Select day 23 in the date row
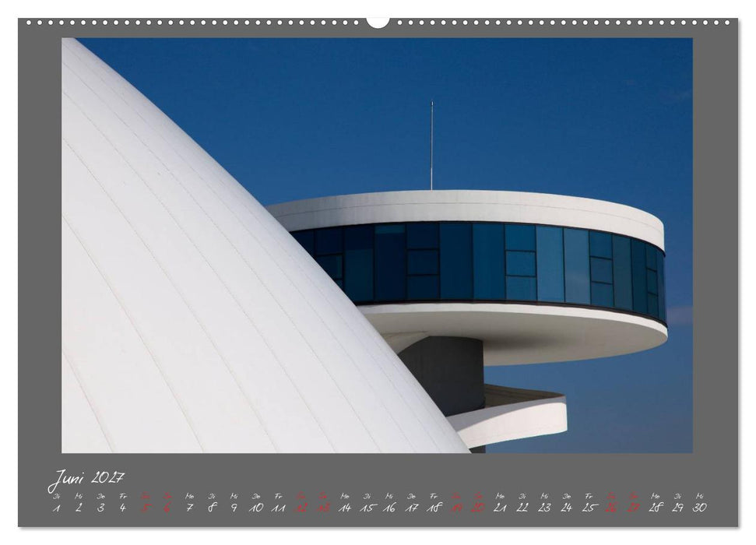Screen dimensions: 756x545 coord(545,508)
